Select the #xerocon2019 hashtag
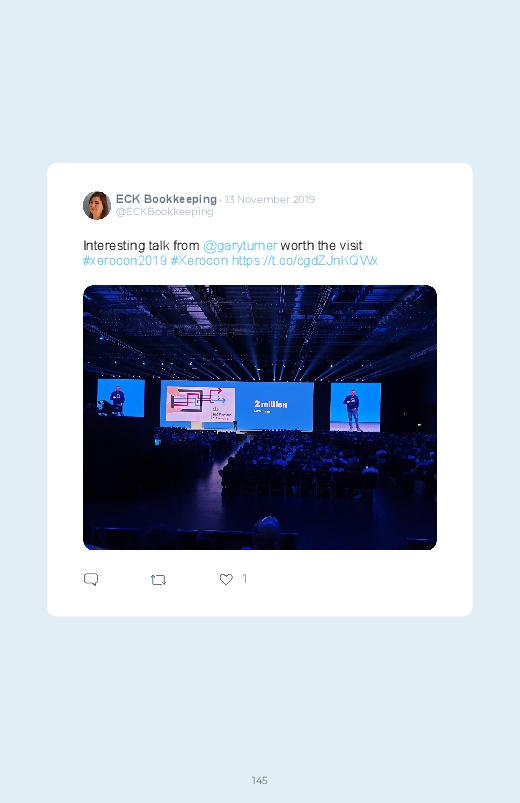 tap(125, 261)
